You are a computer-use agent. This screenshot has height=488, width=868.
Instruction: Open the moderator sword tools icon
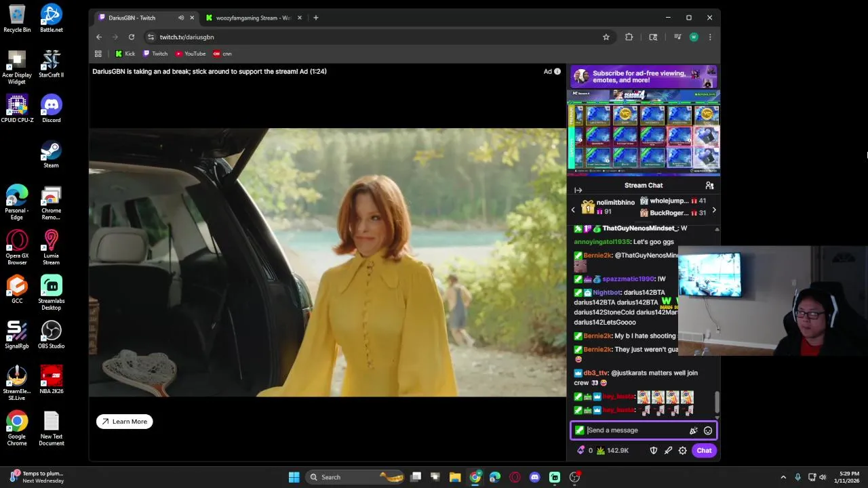point(668,451)
